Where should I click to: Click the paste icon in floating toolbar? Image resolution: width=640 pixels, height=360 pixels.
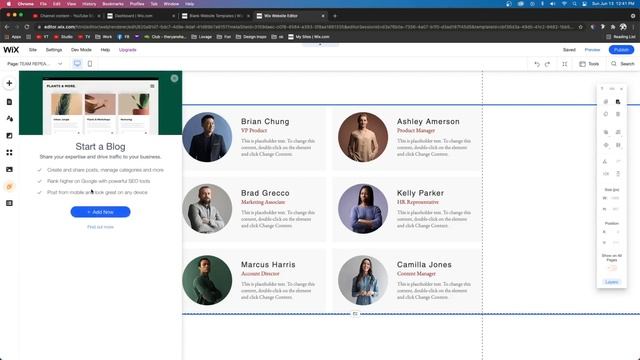coord(618,102)
